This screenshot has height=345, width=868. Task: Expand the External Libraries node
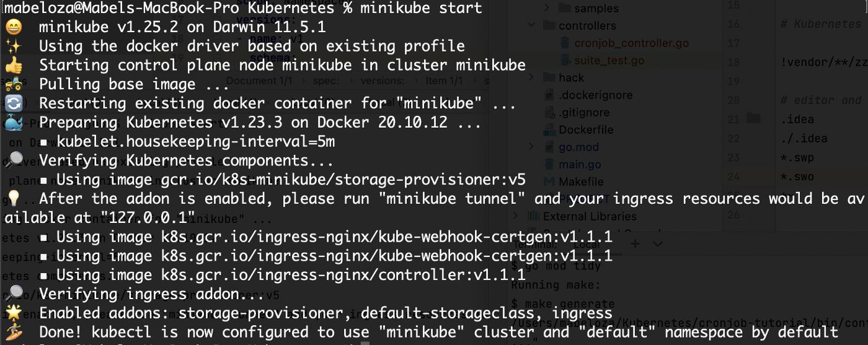tap(516, 216)
